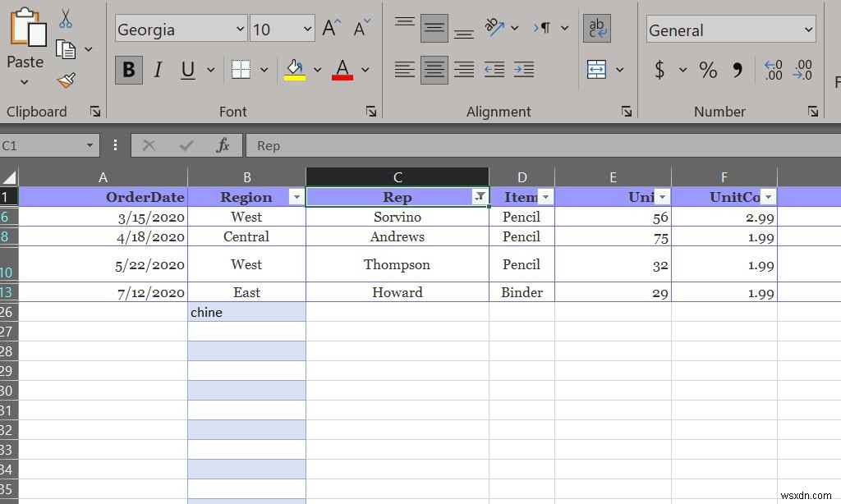Viewport: 841px width, 504px height.
Task: Open the Rep column filter menu
Action: 479,197
